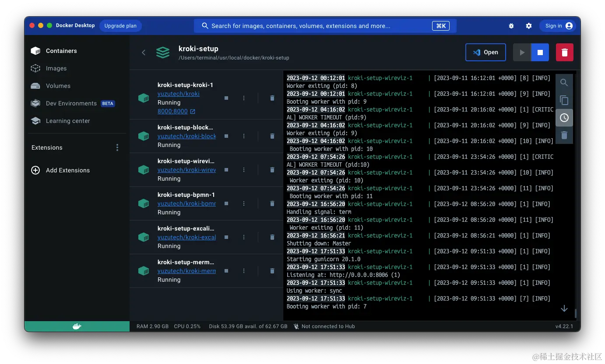Screen dimensions: 605x364
Task: Open more options for kroki-setup-block container
Action: pyautogui.click(x=244, y=136)
